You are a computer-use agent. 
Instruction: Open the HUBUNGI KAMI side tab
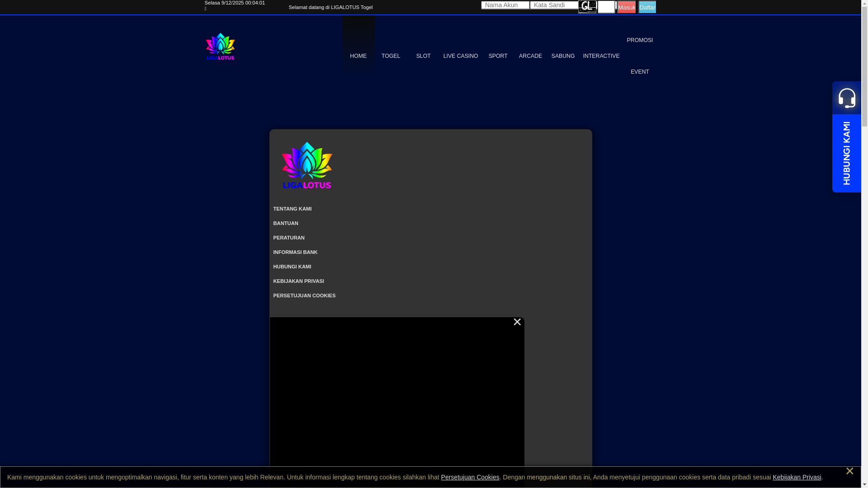pos(847,153)
